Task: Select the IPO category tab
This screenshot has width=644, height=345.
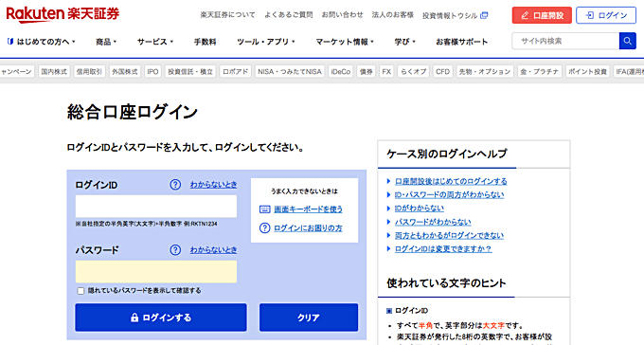Action: tap(152, 71)
